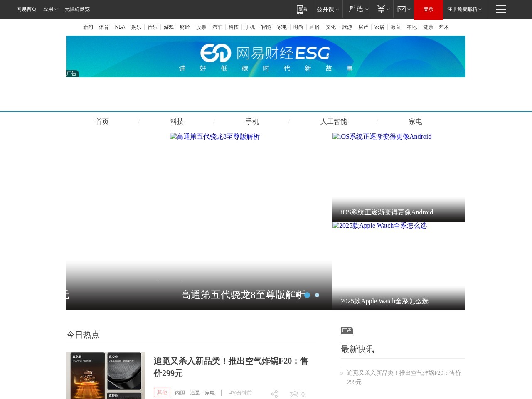Image resolution: width=532 pixels, height=399 pixels.
Task: Select the large 家电 section tab
Action: [416, 122]
